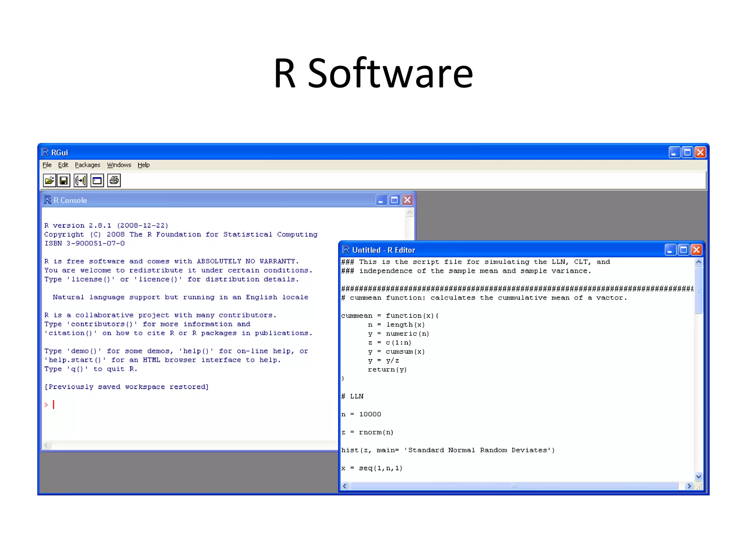Click the R Console title R icon
Screen dimensions: 747x560
[x=47, y=200]
